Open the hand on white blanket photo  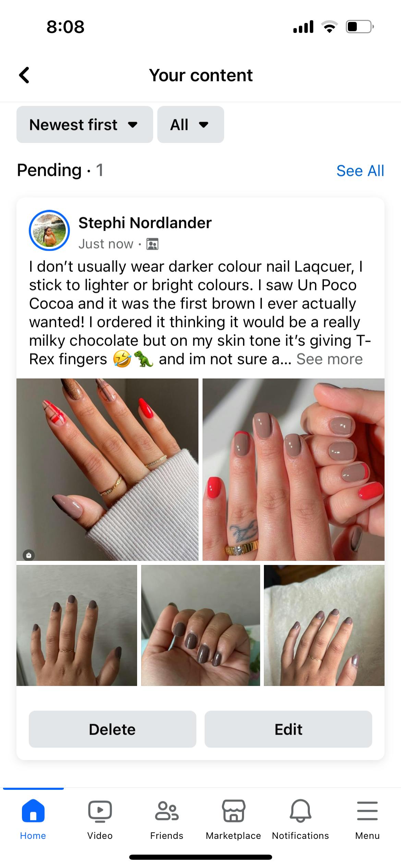point(324,625)
